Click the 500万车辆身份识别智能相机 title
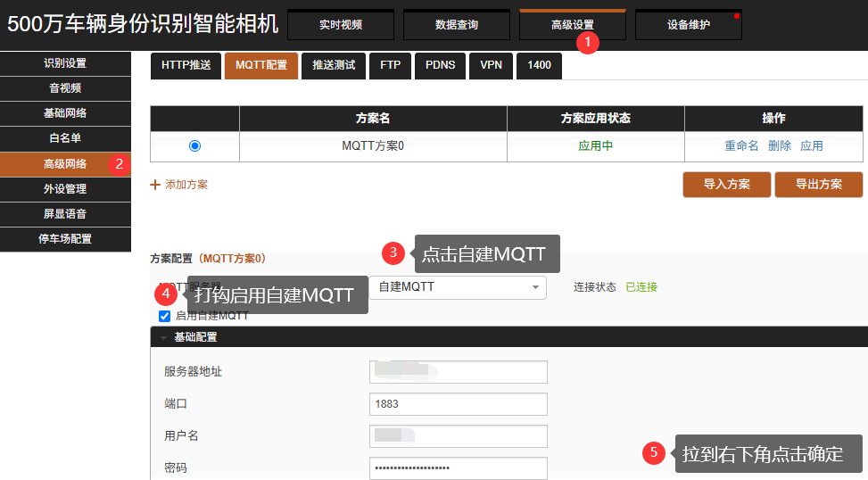Screen dimensions: 868x480 (143, 24)
